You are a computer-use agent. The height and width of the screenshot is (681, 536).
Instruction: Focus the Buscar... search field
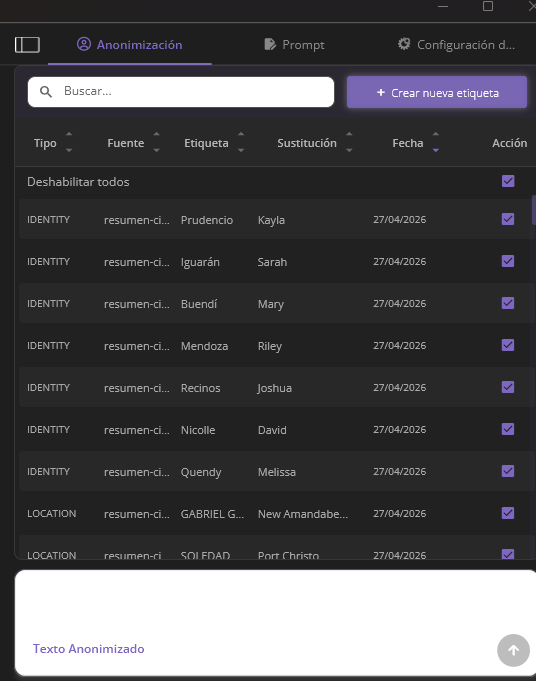[x=181, y=92]
